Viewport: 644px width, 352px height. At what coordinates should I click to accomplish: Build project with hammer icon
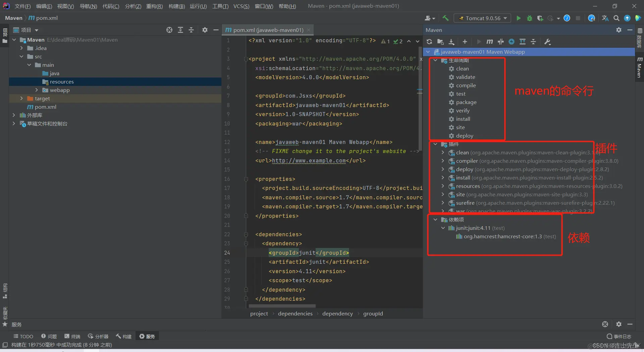(x=445, y=18)
